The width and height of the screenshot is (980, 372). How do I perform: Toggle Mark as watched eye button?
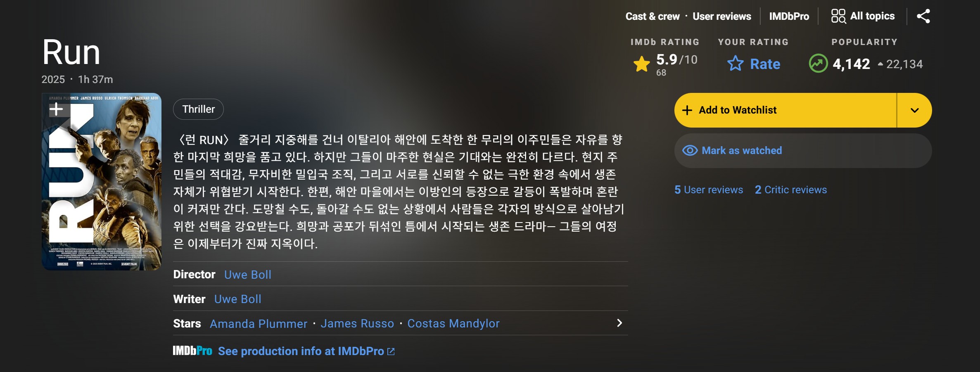tap(803, 151)
